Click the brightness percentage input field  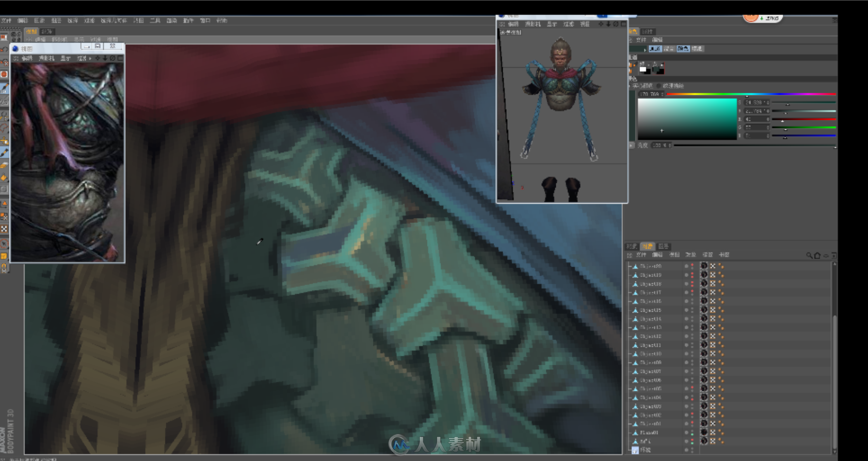click(x=661, y=145)
